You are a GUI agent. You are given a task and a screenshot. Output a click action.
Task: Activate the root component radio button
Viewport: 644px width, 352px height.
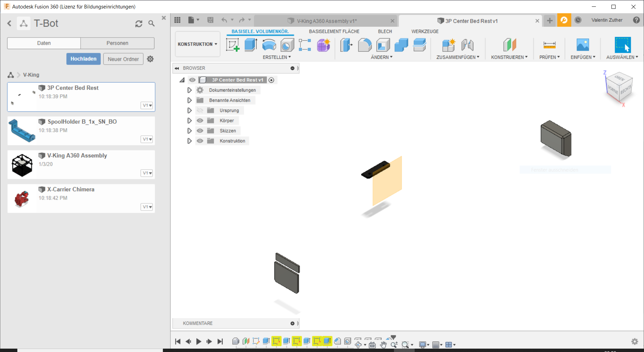pos(271,80)
